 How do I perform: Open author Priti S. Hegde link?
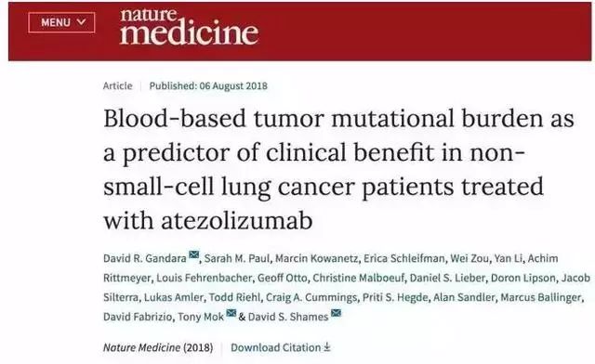pyautogui.click(x=395, y=297)
